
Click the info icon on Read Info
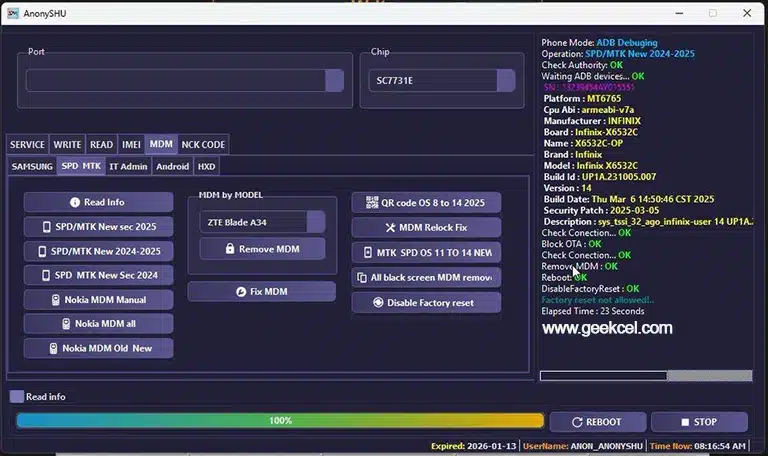click(75, 202)
